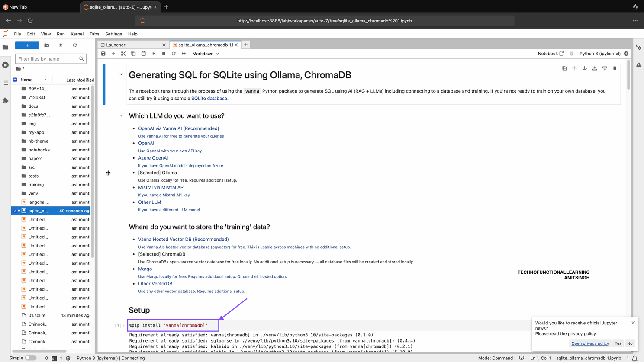Click the browser address bar URL

coord(325,21)
